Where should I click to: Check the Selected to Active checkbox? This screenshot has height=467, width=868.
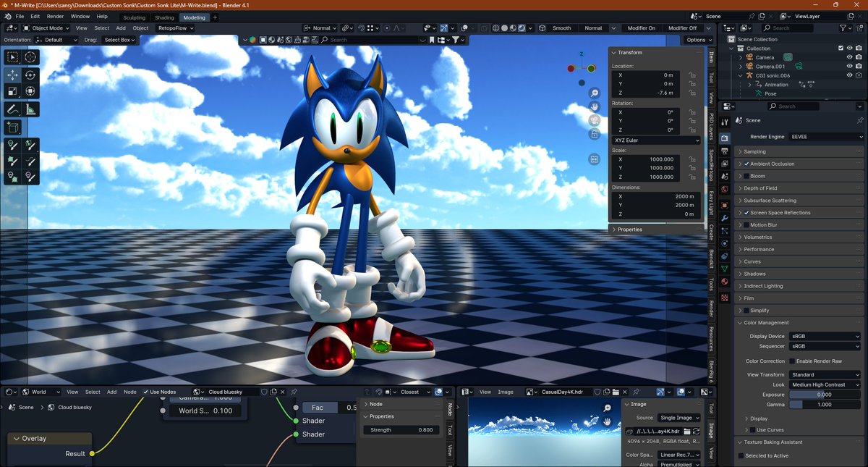[741, 455]
